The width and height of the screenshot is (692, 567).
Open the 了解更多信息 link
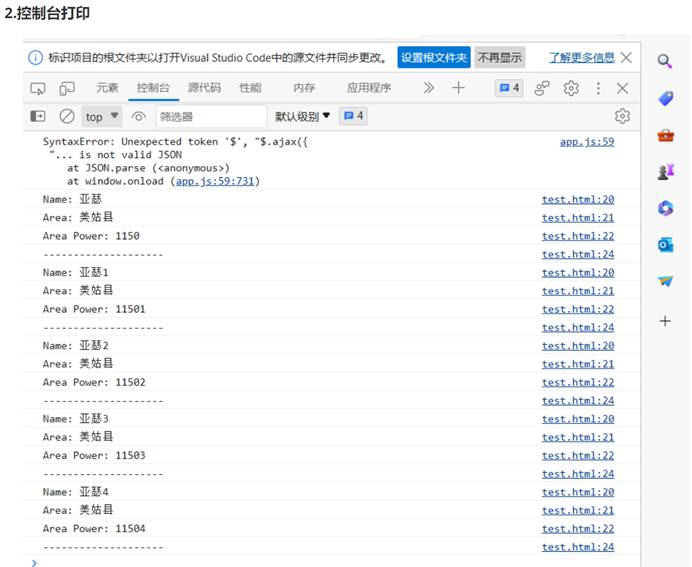click(581, 57)
